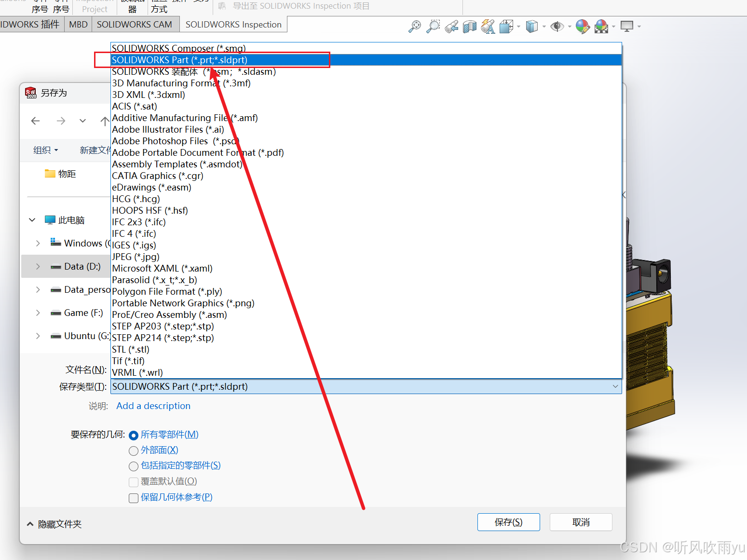Select the Game (F:) drive
This screenshot has height=560, width=747.
[77, 313]
